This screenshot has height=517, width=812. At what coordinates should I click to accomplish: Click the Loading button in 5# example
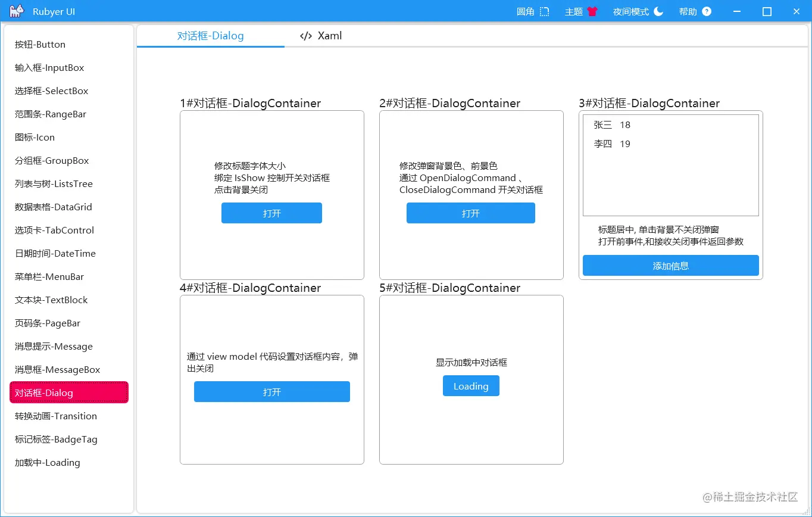pos(471,385)
